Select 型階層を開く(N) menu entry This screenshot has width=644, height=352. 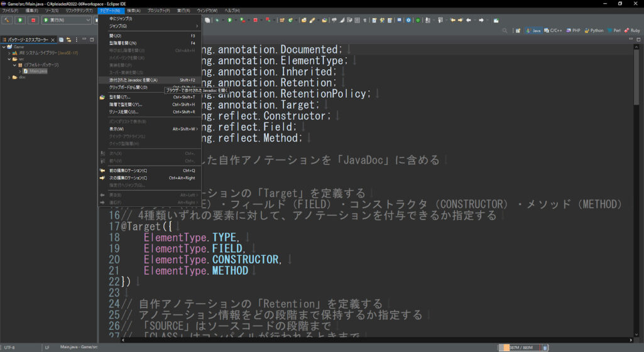pyautogui.click(x=150, y=43)
